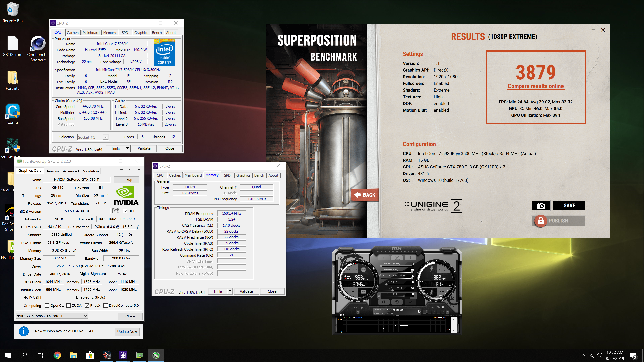Viewport: 644px width, 362px height.
Task: Open the Microsoft Store taskbar icon
Action: point(90,355)
